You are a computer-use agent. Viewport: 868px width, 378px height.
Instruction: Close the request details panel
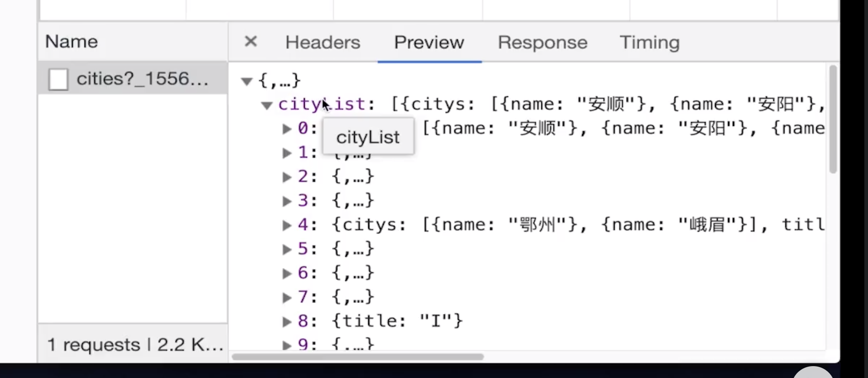click(251, 42)
